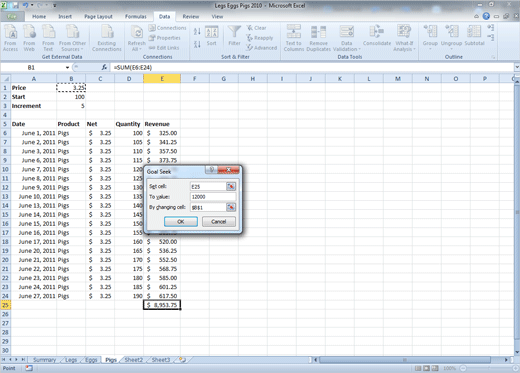Select row 25 header
The width and height of the screenshot is (520, 373).
[5, 305]
